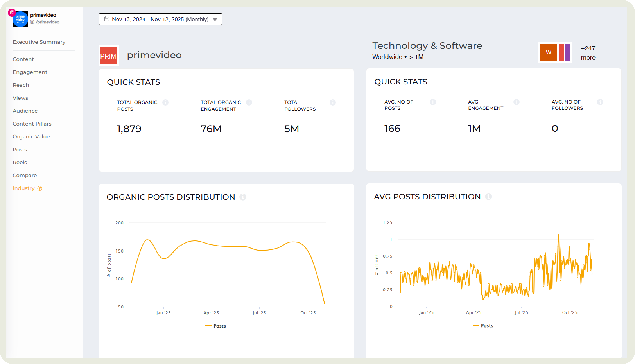Image resolution: width=635 pixels, height=364 pixels.
Task: Click the Prime Video avatar in the sidebar
Action: 20,19
